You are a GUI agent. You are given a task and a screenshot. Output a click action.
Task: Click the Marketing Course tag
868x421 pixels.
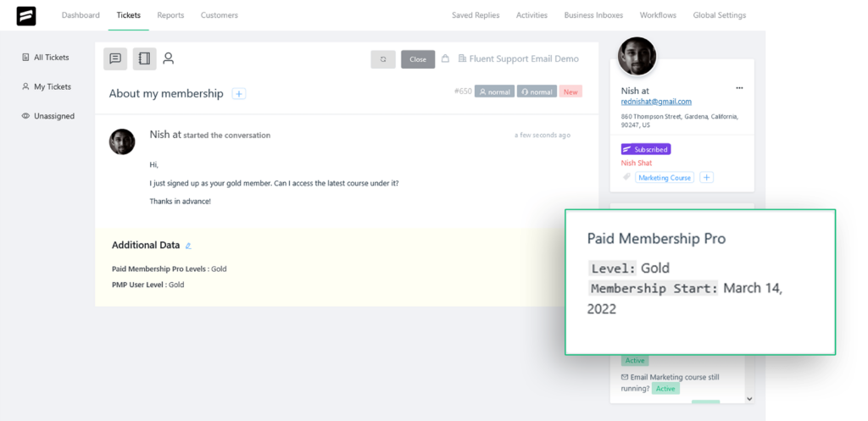pyautogui.click(x=665, y=178)
